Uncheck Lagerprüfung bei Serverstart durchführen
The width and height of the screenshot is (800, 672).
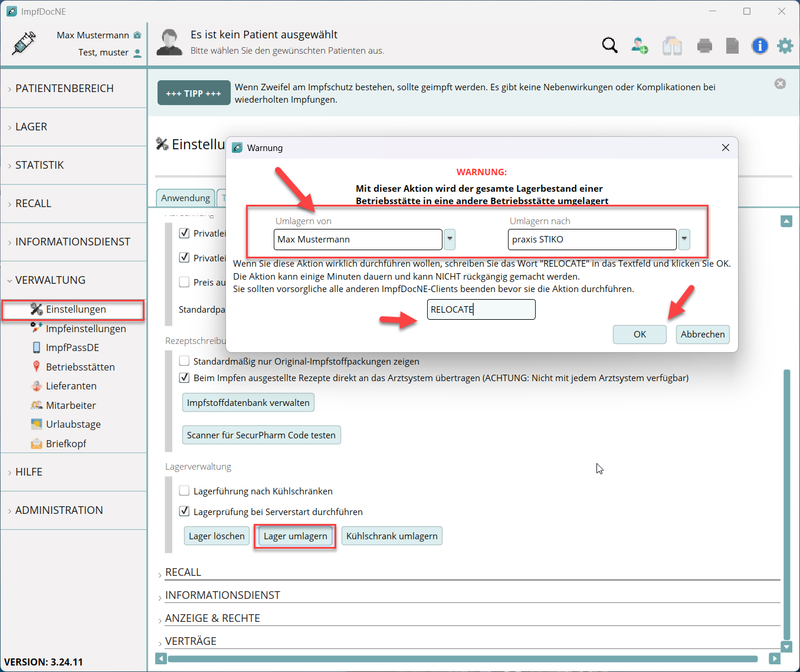(x=185, y=512)
